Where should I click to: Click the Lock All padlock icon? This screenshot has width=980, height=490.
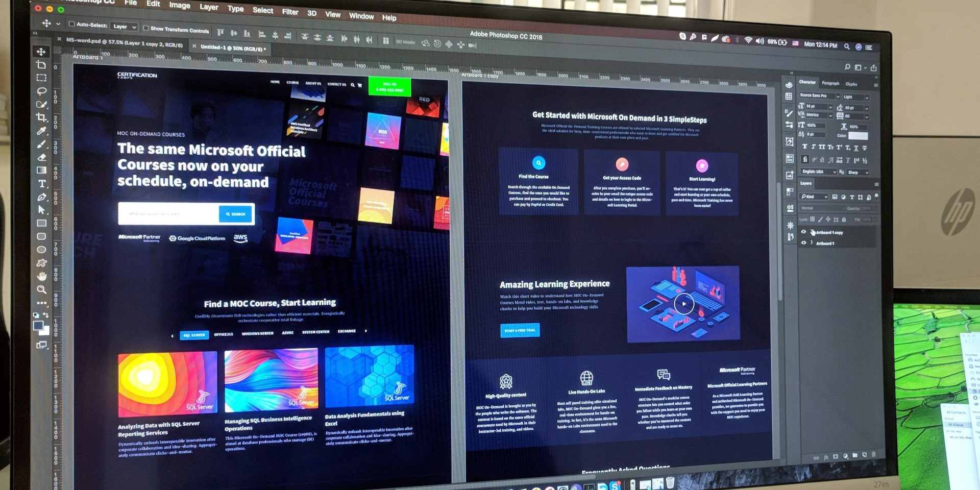click(844, 219)
